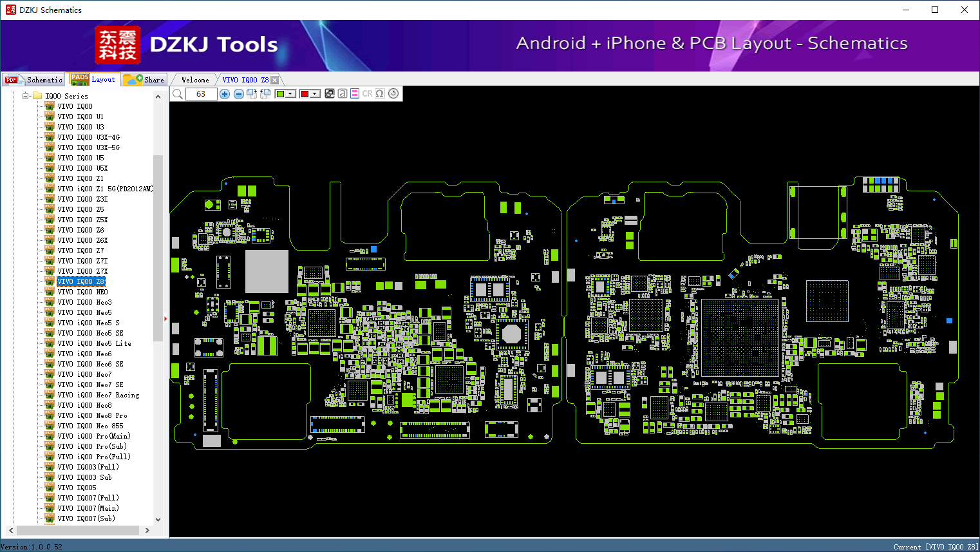Click 'Current [VIVO IQOO Z8]' status text
Screen dimensions: 980x552
(x=936, y=547)
